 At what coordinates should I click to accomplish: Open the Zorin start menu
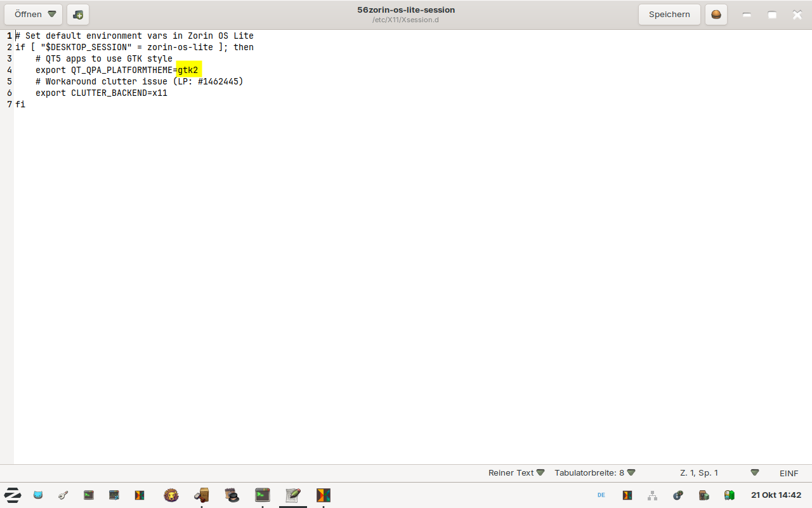click(x=13, y=495)
